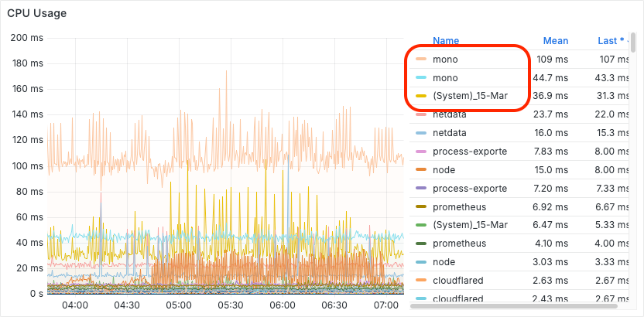Sort the legend by the Mean column

[556, 41]
